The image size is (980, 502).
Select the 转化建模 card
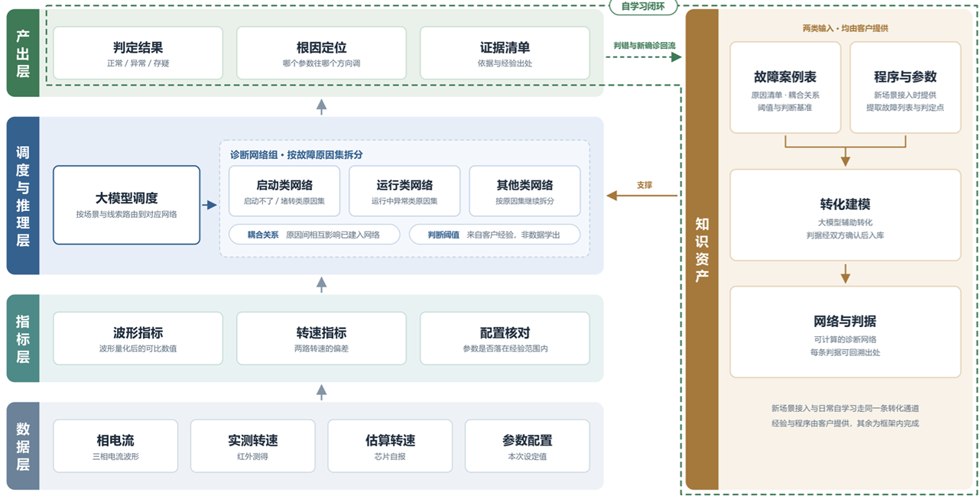845,215
